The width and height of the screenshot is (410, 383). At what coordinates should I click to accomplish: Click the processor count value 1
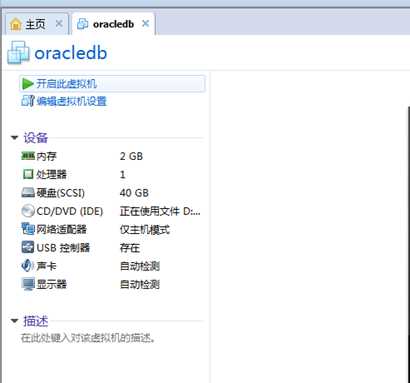123,175
